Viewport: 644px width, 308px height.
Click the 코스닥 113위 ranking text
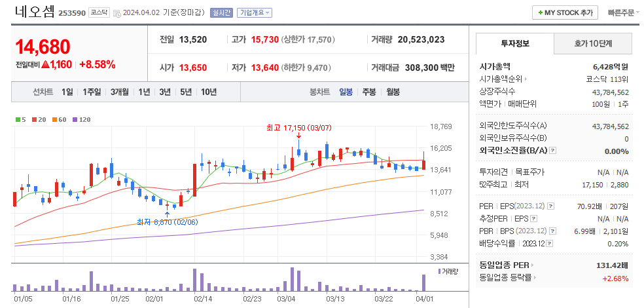tap(607, 79)
